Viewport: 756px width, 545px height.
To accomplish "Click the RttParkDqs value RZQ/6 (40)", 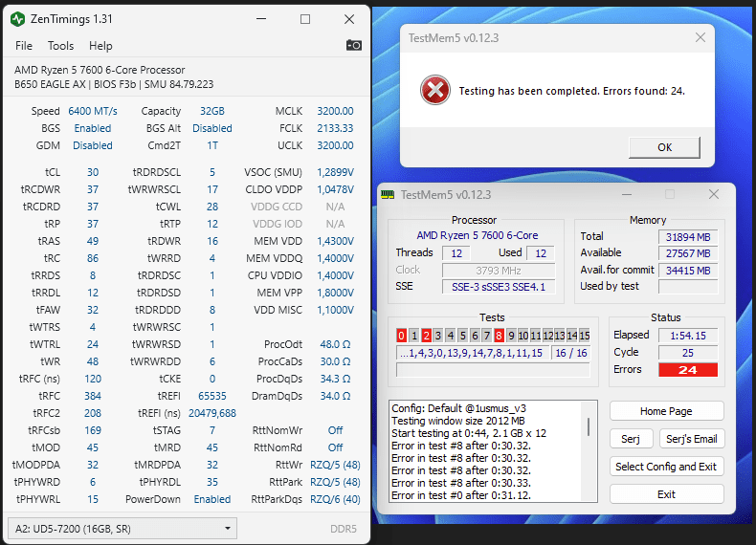I will [335, 499].
